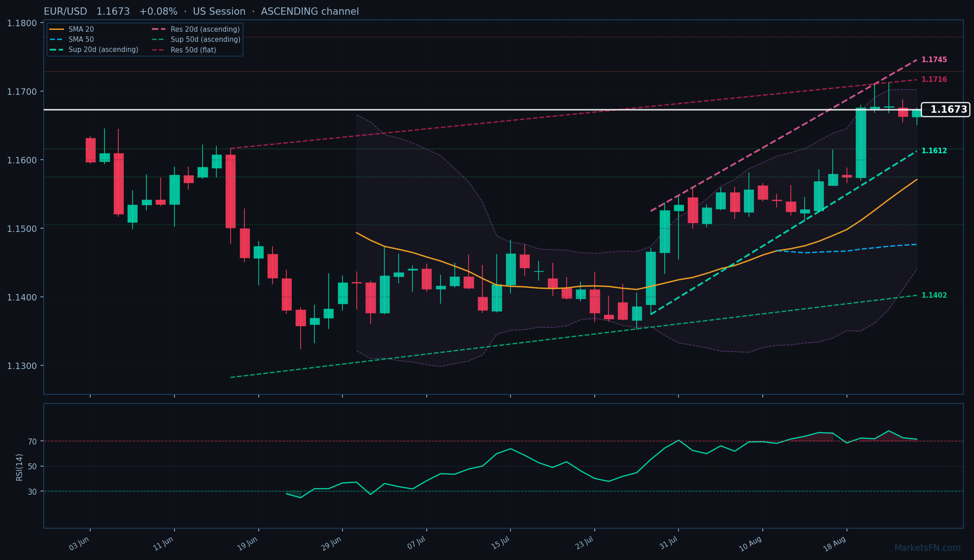
Task: Click the 31 Jul date label
Action: click(x=669, y=543)
